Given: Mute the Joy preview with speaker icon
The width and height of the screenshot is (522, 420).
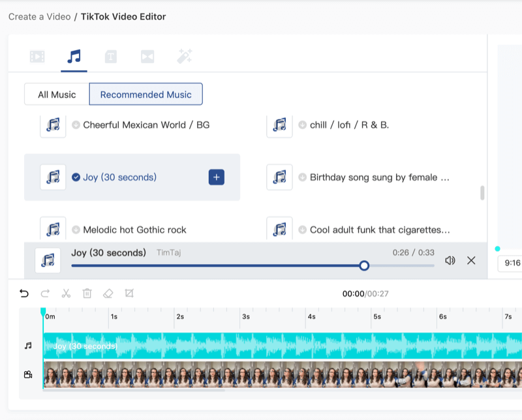Looking at the screenshot, I should [450, 260].
